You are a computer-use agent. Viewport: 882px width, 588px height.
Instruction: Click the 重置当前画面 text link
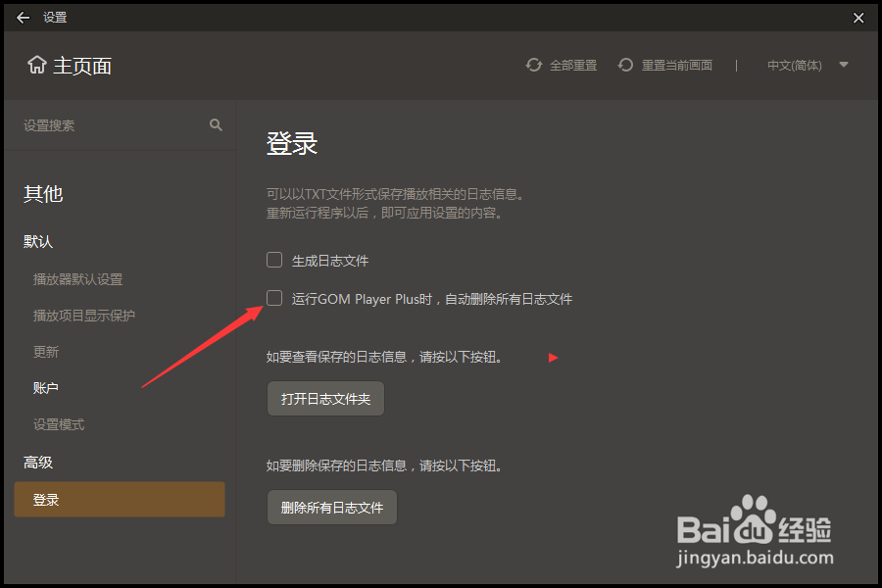(x=676, y=66)
